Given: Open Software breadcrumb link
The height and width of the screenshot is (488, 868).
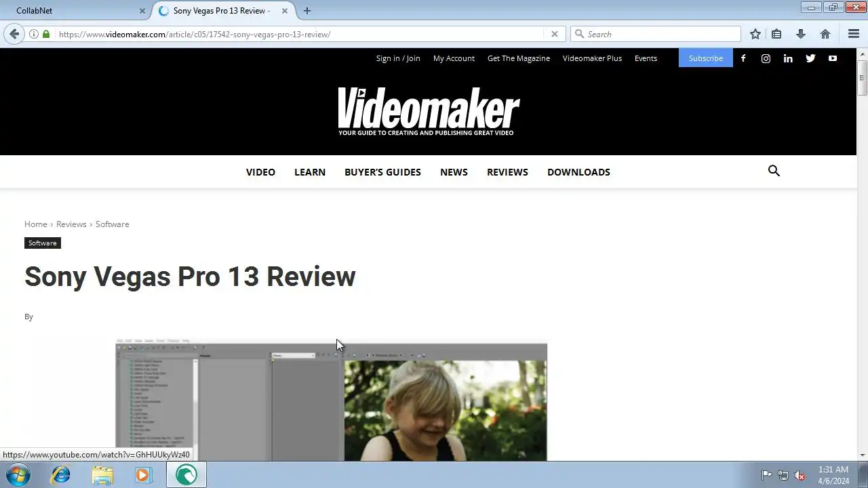Looking at the screenshot, I should pos(112,224).
